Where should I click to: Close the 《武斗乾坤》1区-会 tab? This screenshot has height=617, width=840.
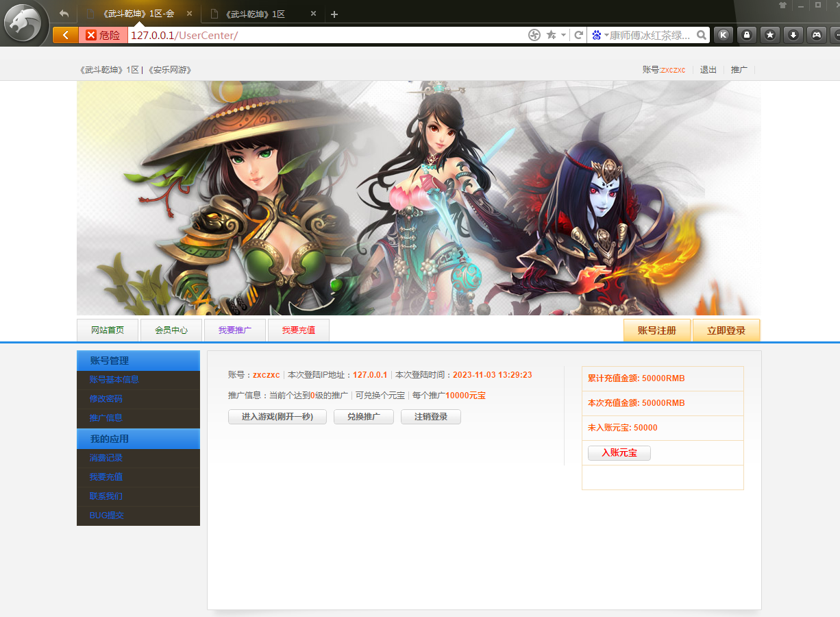click(x=189, y=14)
